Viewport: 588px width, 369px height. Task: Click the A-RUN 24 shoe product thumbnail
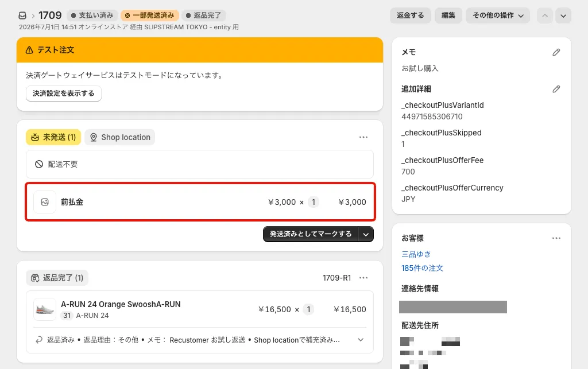45,309
